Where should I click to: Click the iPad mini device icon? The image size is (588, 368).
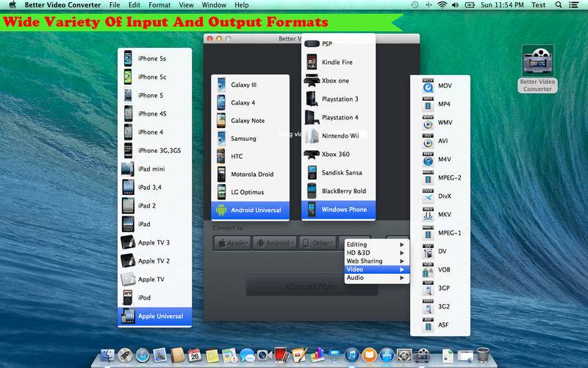pos(127,169)
